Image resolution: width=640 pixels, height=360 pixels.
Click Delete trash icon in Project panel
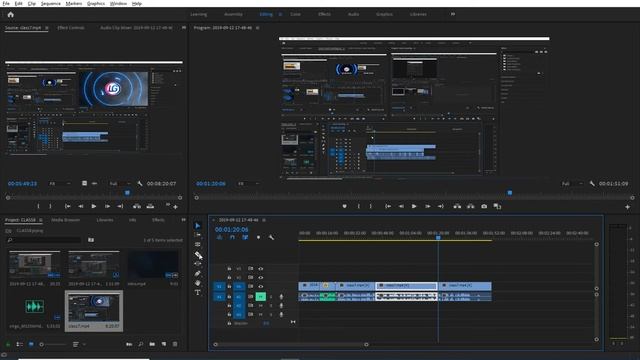tap(175, 344)
